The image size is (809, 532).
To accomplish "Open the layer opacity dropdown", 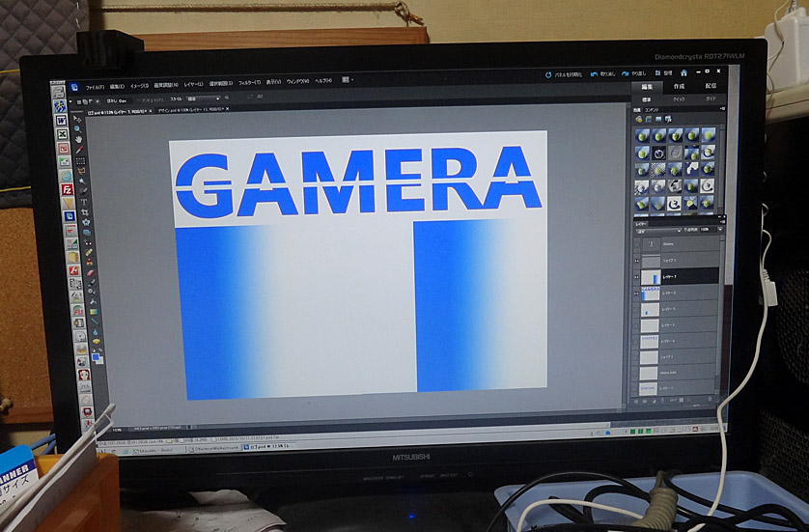I will point(712,232).
